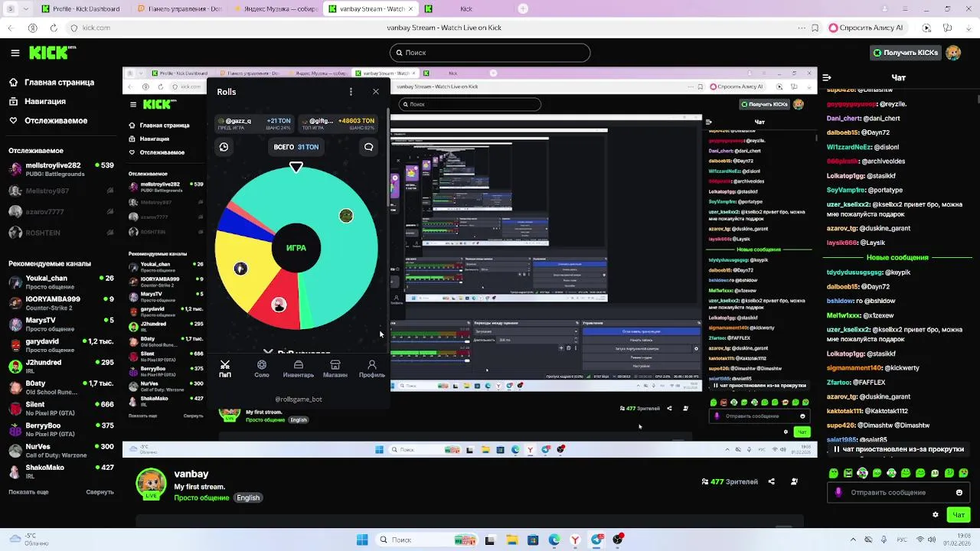Screen dimensions: 980x551
Task: Click the Новые сообщения divider link
Action: pos(897,257)
